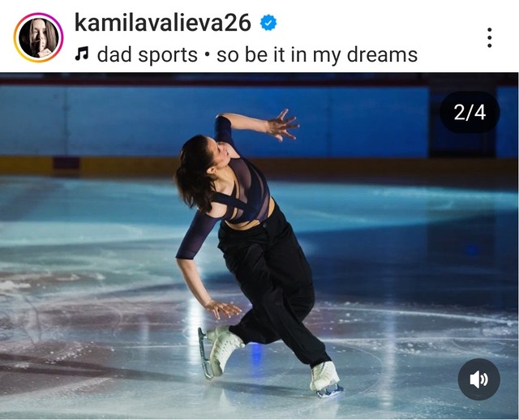Image resolution: width=519 pixels, height=420 pixels.
Task: Open the kamilavalieva26 profile via username
Action: [163, 23]
